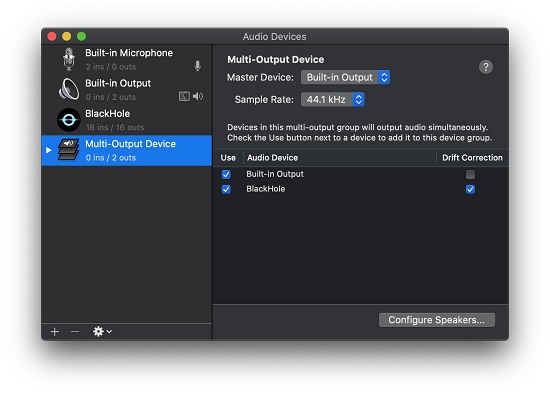
Task: Disable Drift Correction for BlackHole
Action: point(470,189)
